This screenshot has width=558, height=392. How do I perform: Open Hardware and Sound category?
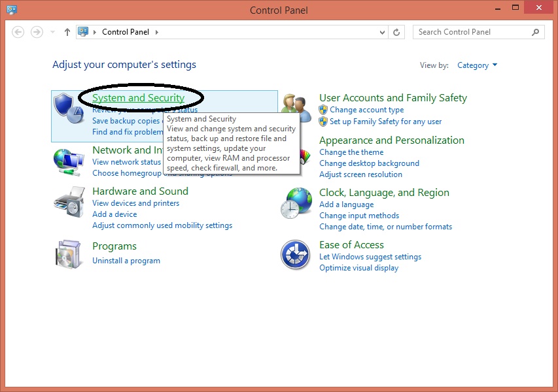140,191
